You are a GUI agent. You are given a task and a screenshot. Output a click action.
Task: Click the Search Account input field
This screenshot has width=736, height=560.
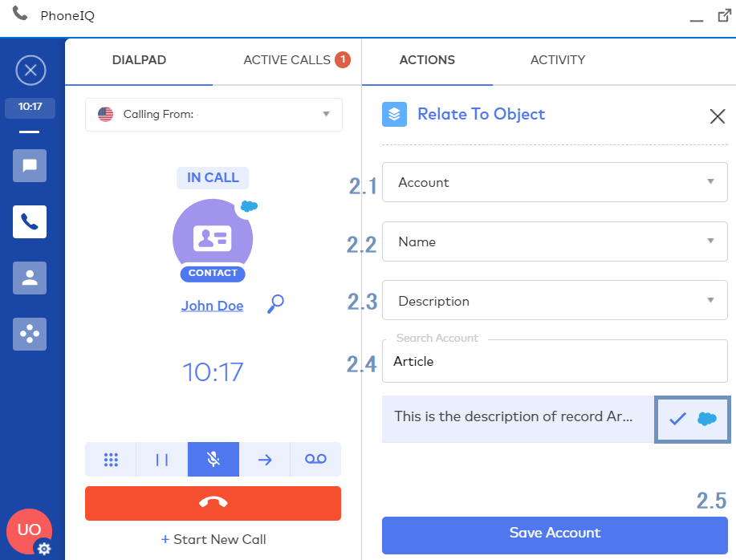(555, 362)
